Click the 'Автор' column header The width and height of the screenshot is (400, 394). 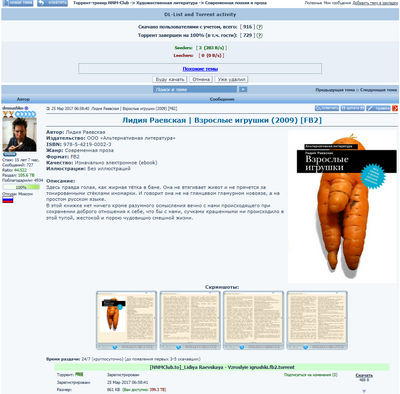pyautogui.click(x=23, y=99)
